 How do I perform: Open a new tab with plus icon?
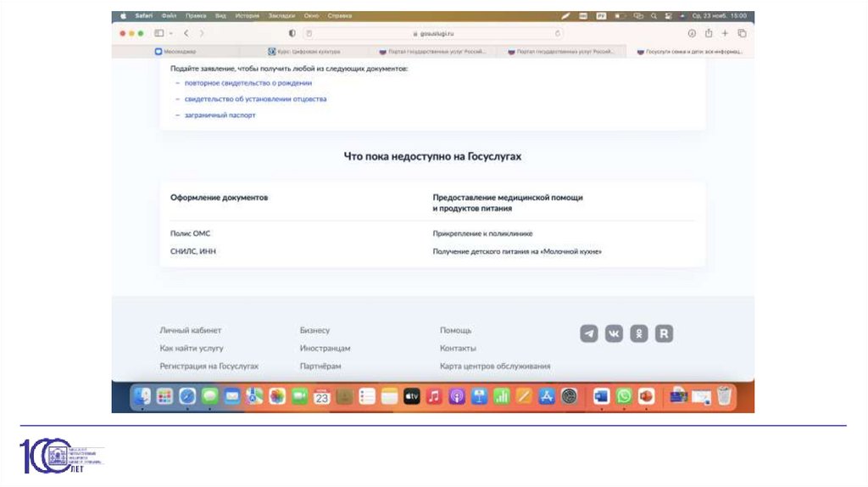pos(725,33)
